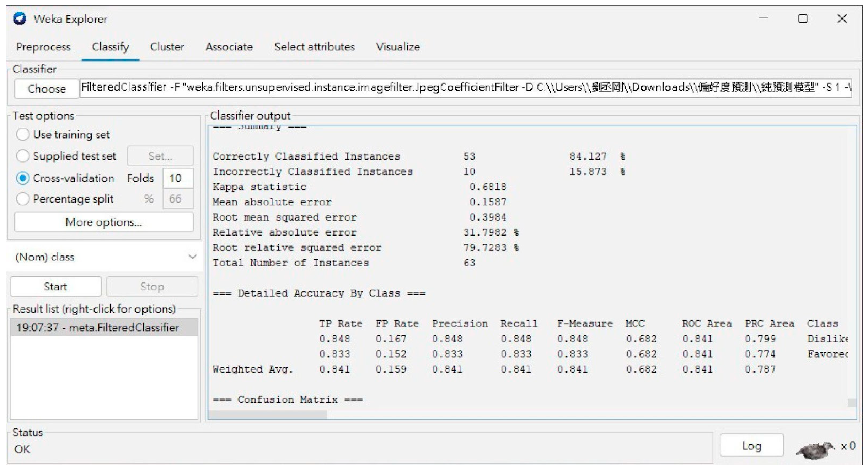Image resolution: width=868 pixels, height=475 pixels.
Task: Select Supplied test set option
Action: pos(22,156)
